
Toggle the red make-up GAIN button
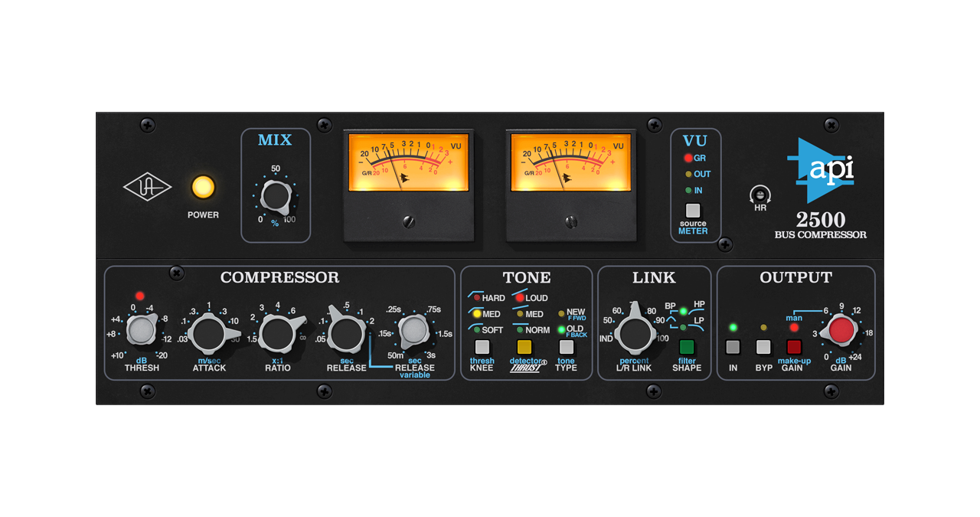pos(794,347)
